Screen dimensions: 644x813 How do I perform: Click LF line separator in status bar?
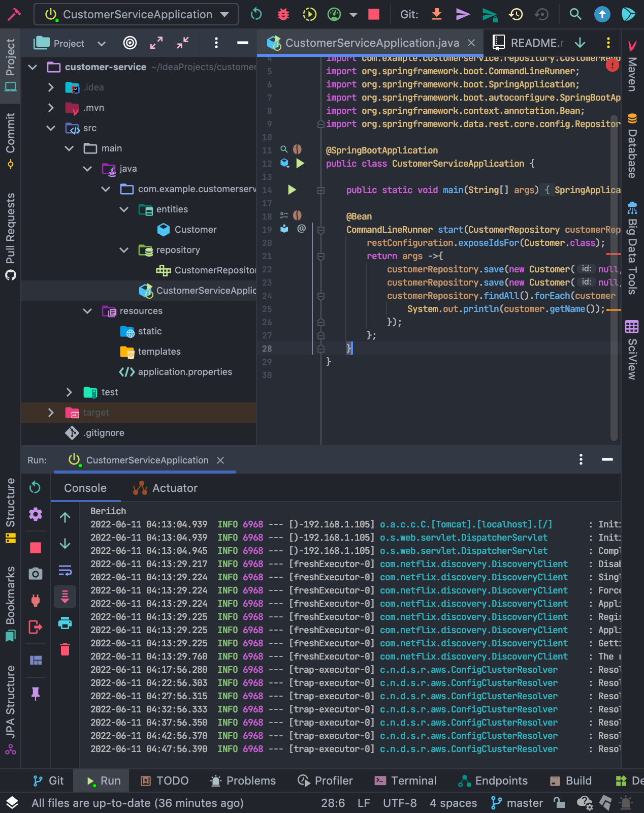(364, 803)
